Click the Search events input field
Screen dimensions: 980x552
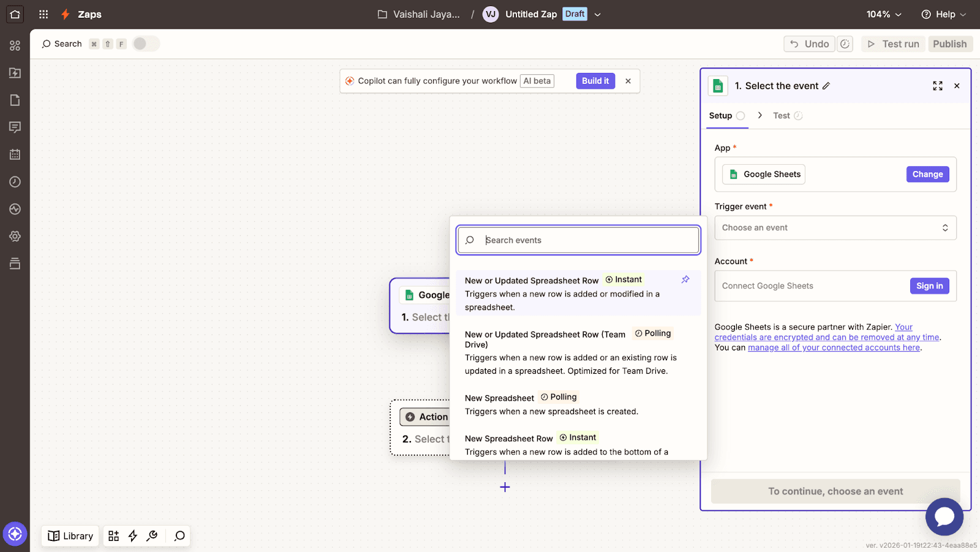[x=588, y=240]
